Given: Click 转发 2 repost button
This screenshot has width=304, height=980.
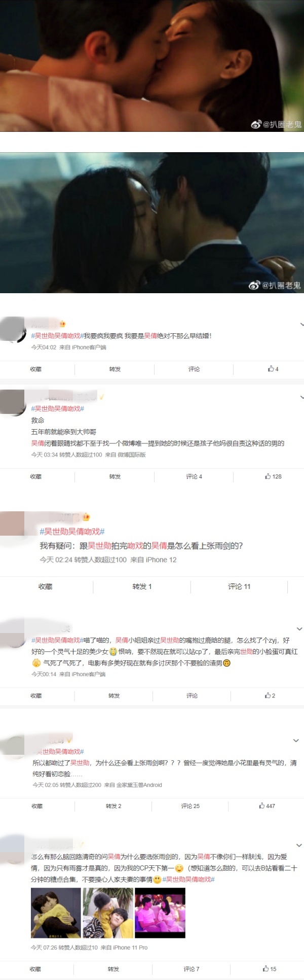Looking at the screenshot, I should pos(113,806).
